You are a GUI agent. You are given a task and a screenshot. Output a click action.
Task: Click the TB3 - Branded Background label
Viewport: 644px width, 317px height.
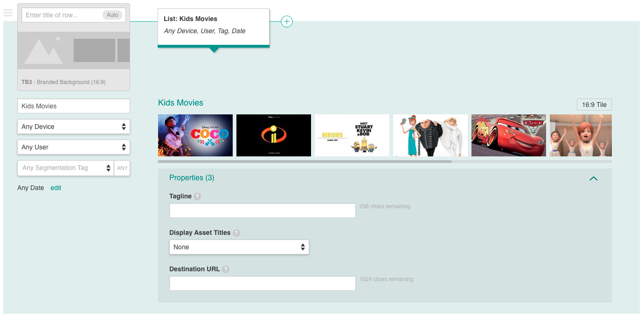pos(63,82)
